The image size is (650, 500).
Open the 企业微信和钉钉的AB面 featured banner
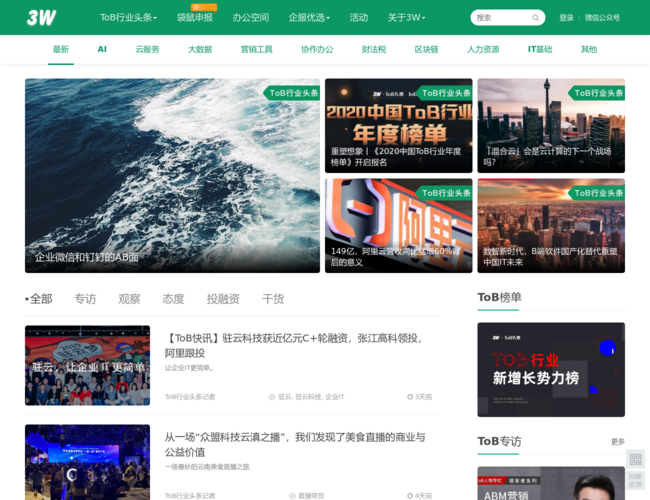[172, 175]
